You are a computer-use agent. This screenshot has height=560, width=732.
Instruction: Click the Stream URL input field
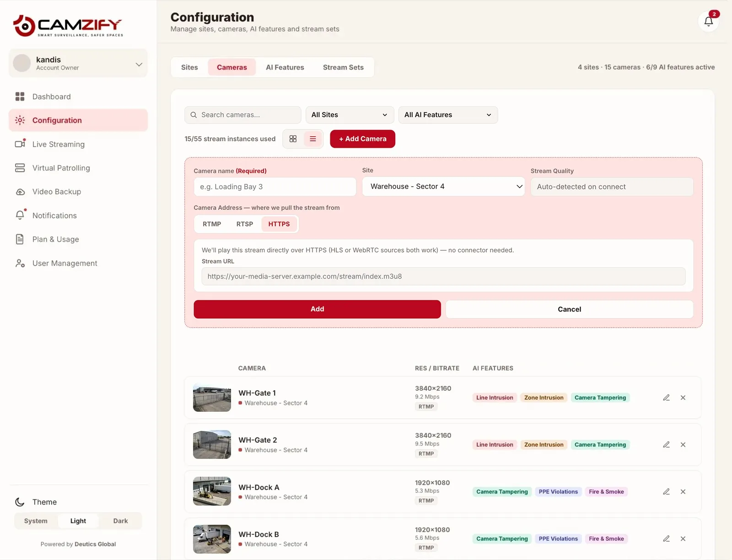tap(443, 276)
